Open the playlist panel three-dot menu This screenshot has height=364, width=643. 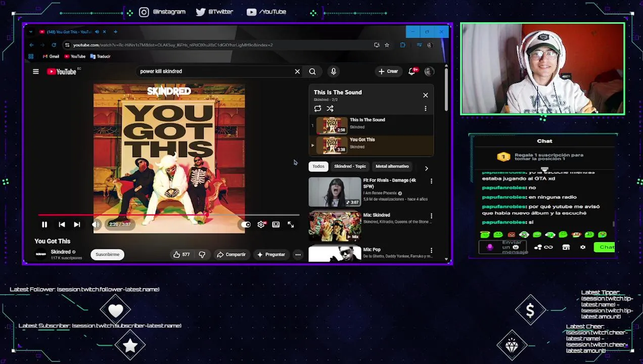[x=425, y=109]
